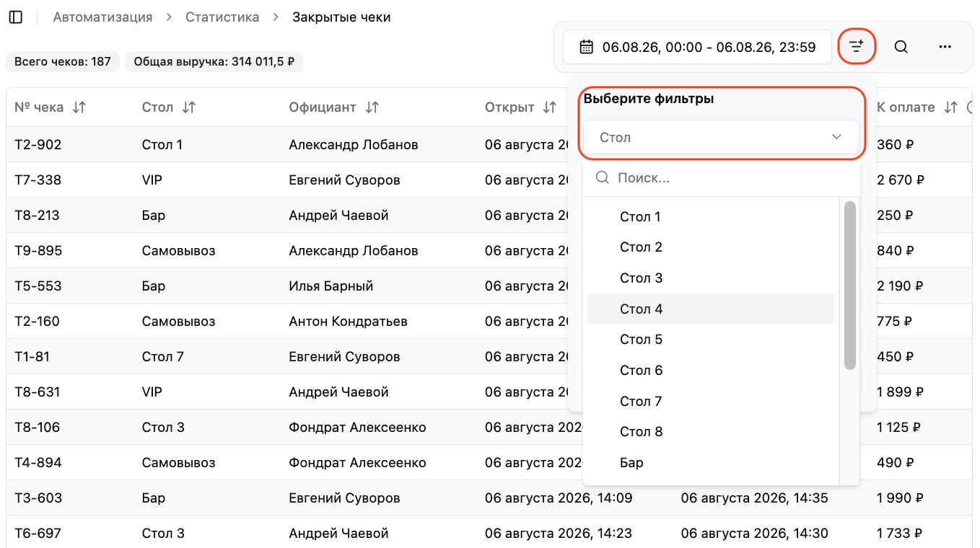Click amount 2 670 ₽

pos(901,180)
